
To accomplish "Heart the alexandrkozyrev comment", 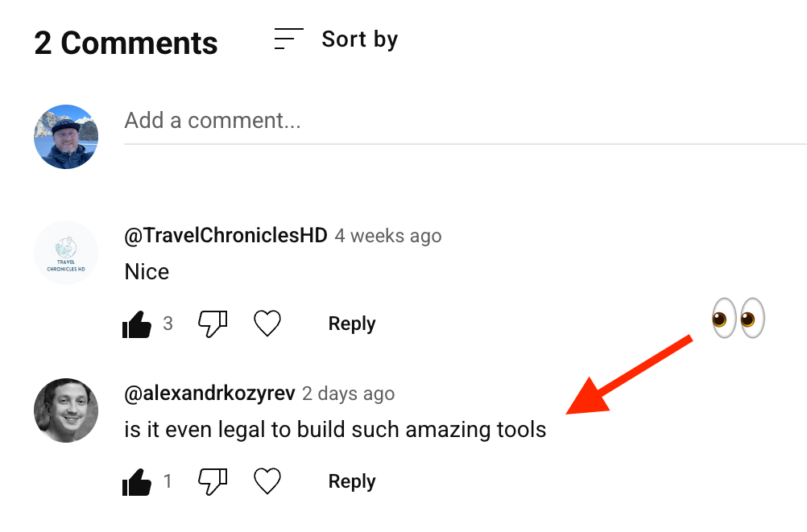I will pyautogui.click(x=267, y=482).
